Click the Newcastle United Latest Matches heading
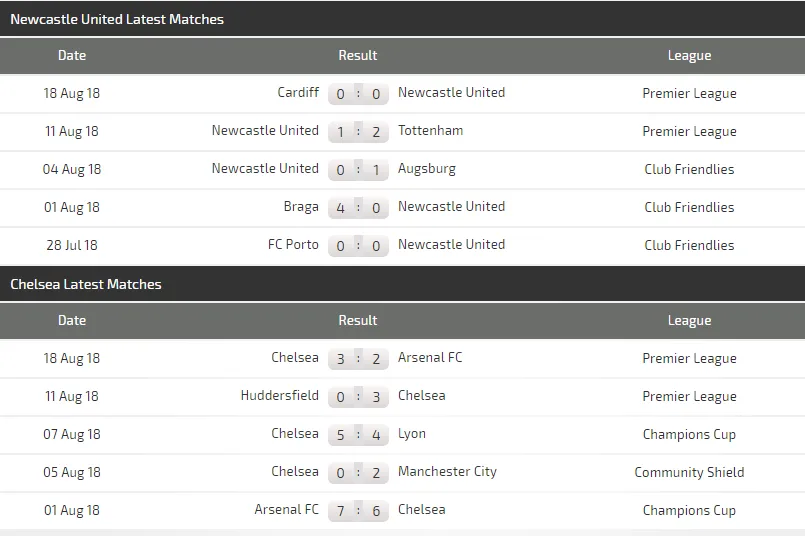The image size is (805, 536). click(x=117, y=19)
